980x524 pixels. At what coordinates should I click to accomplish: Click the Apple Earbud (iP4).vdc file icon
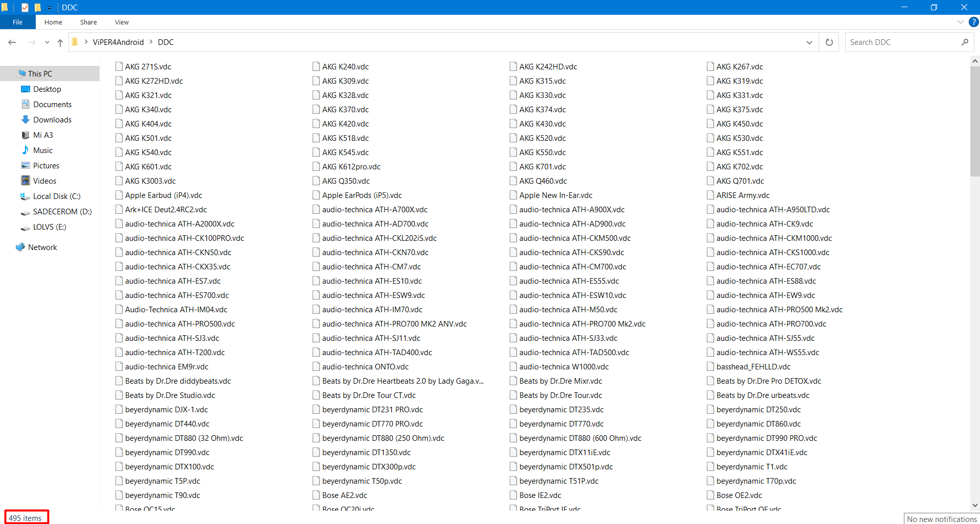[119, 195]
